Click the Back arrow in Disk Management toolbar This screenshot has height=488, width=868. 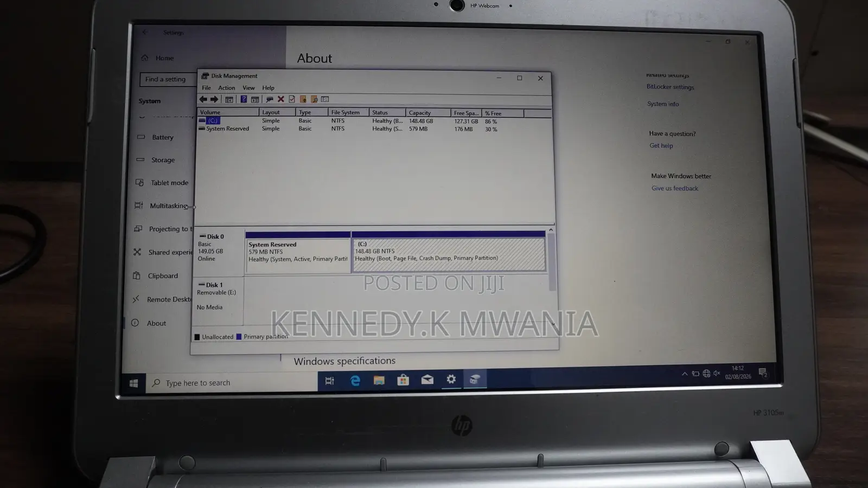click(x=203, y=99)
